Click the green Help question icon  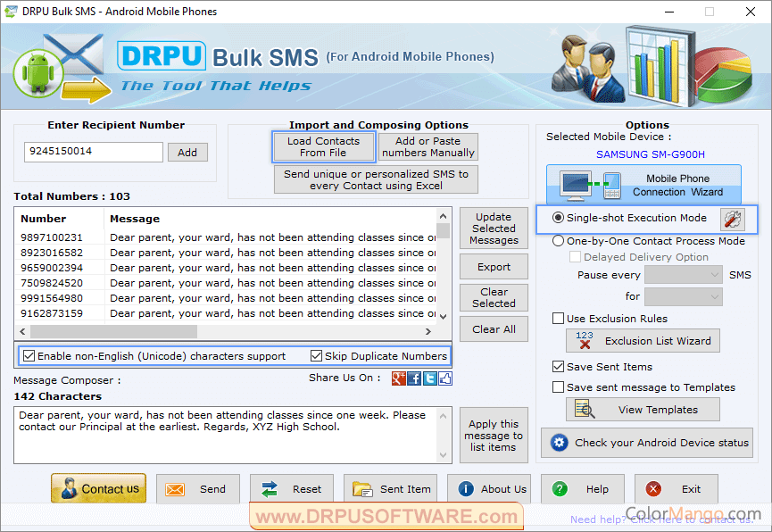tap(560, 488)
